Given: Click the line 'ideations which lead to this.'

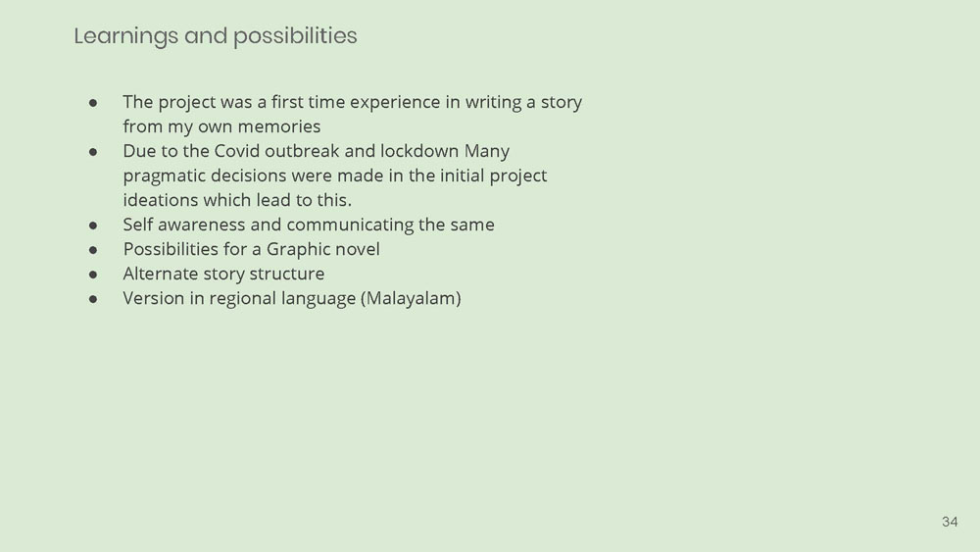Looking at the screenshot, I should tap(237, 200).
